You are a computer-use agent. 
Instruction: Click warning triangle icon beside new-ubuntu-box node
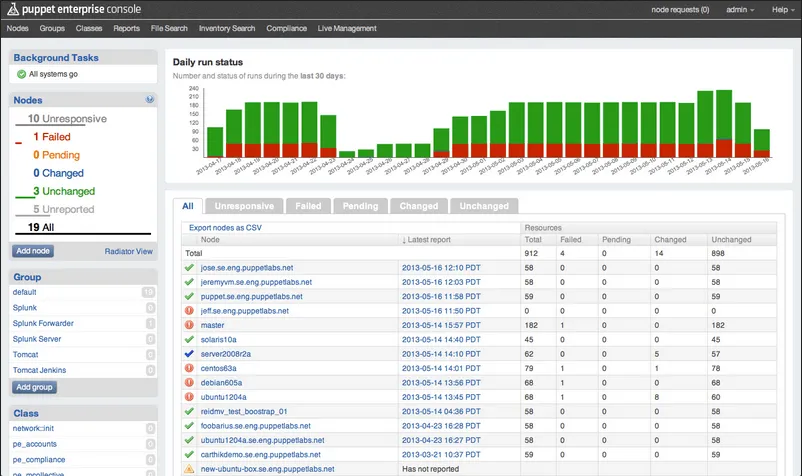click(189, 468)
